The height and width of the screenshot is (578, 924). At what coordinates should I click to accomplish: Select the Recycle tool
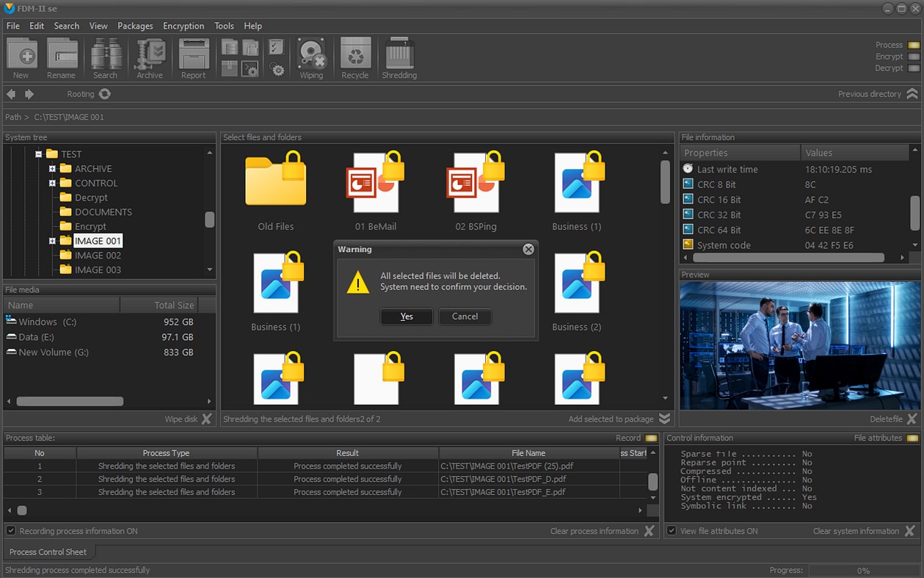[x=355, y=57]
